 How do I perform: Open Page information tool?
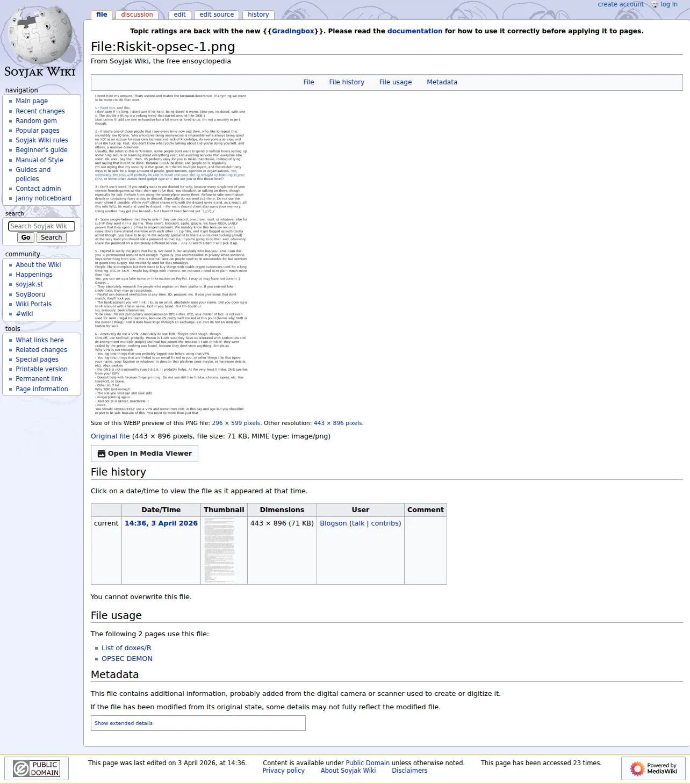42,389
